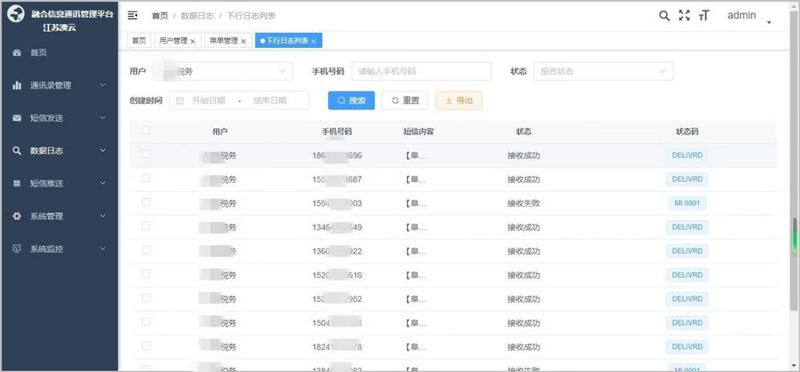Expand 数据日志 sidebar menu
Screen dimensions: 800x372
(103, 151)
